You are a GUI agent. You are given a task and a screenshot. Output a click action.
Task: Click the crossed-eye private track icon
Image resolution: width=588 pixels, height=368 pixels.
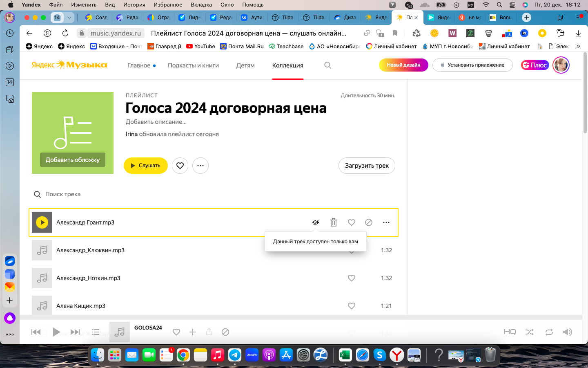(316, 222)
